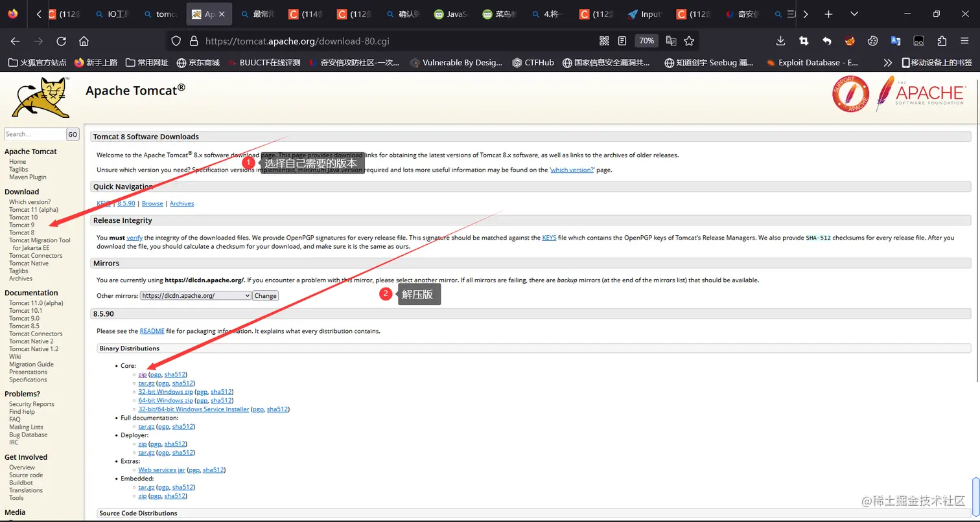Open the 火狐官方站点 bookmark

pos(38,63)
